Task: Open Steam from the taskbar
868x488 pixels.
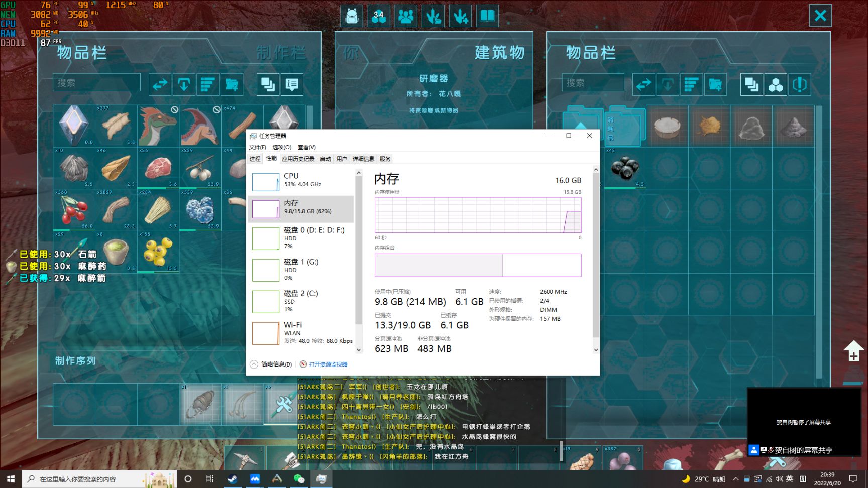Action: (x=233, y=479)
